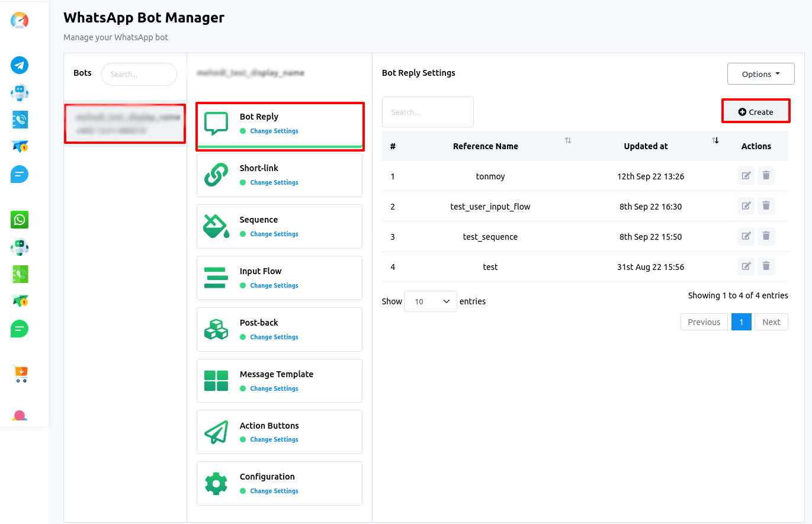Open the shopping cart icon in sidebar
This screenshot has width=812, height=524.
click(x=20, y=374)
